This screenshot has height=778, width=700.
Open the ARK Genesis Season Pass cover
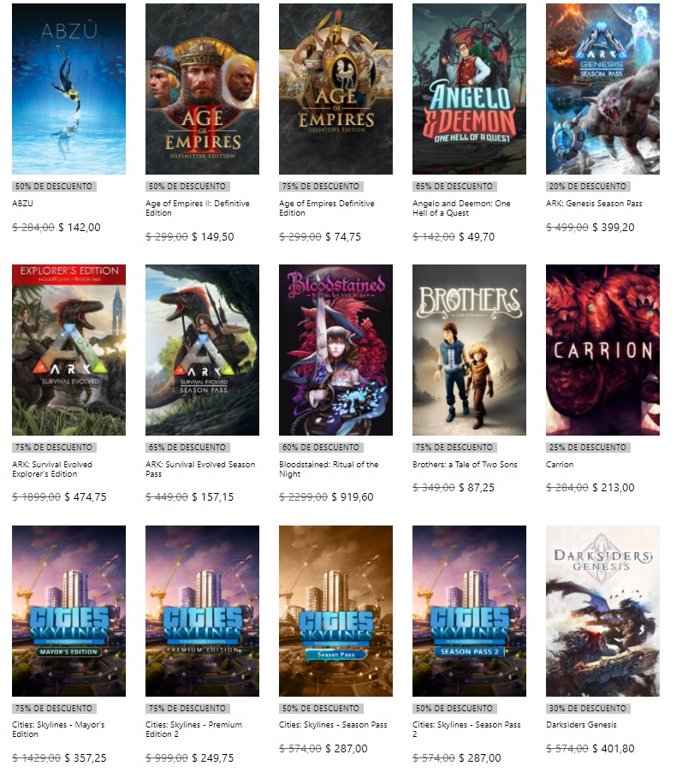pos(602,89)
